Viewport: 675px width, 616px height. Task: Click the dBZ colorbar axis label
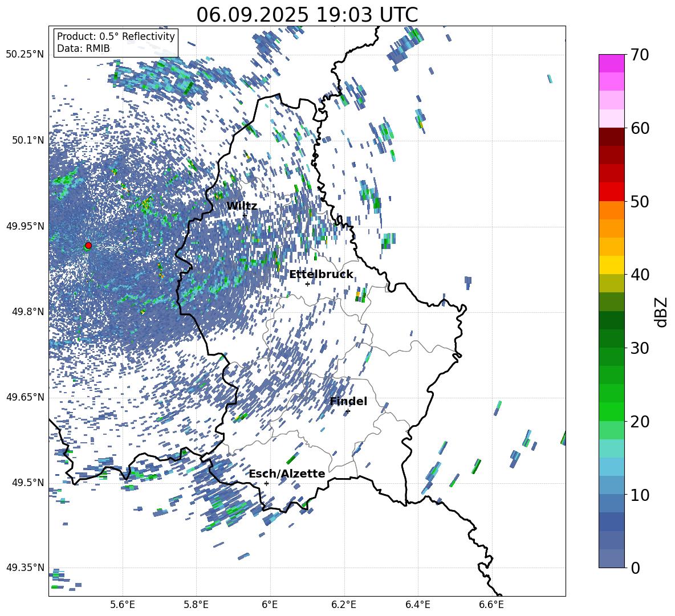(x=660, y=312)
